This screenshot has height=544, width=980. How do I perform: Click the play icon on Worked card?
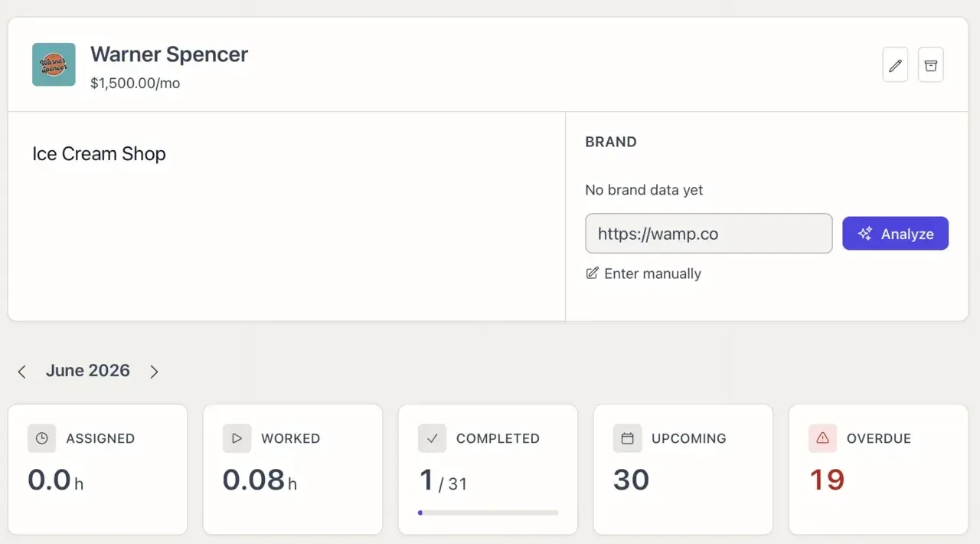[237, 438]
